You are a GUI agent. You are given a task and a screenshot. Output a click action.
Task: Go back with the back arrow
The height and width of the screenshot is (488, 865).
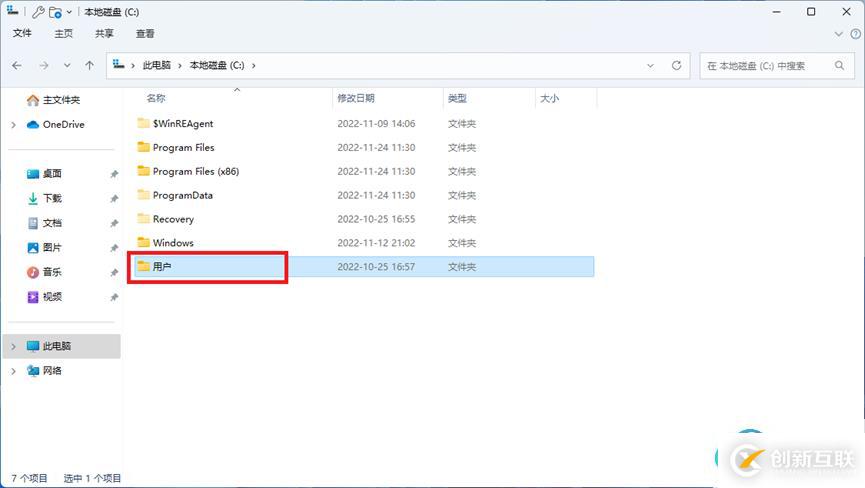pos(17,66)
